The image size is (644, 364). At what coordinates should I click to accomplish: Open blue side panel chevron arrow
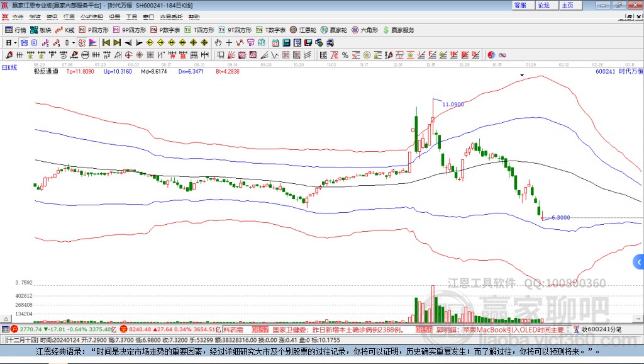(x=639, y=262)
